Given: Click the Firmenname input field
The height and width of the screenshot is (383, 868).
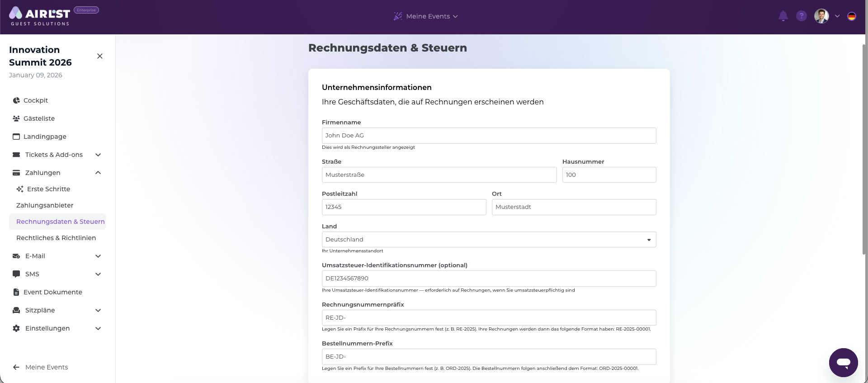Looking at the screenshot, I should pyautogui.click(x=488, y=136).
